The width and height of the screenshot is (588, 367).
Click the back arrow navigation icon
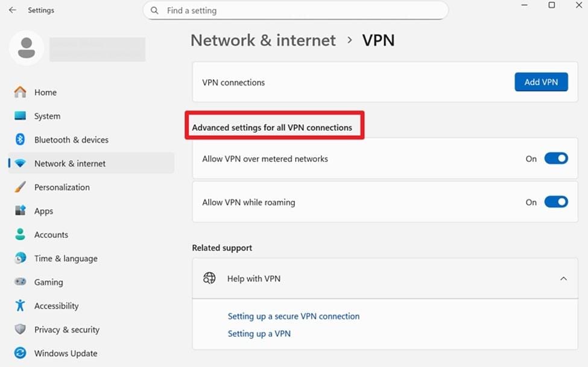[x=11, y=10]
